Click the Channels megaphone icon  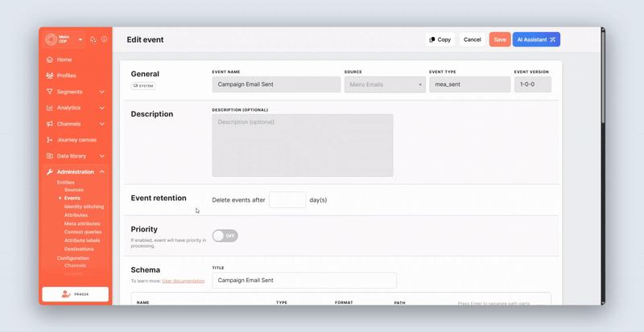pos(50,124)
